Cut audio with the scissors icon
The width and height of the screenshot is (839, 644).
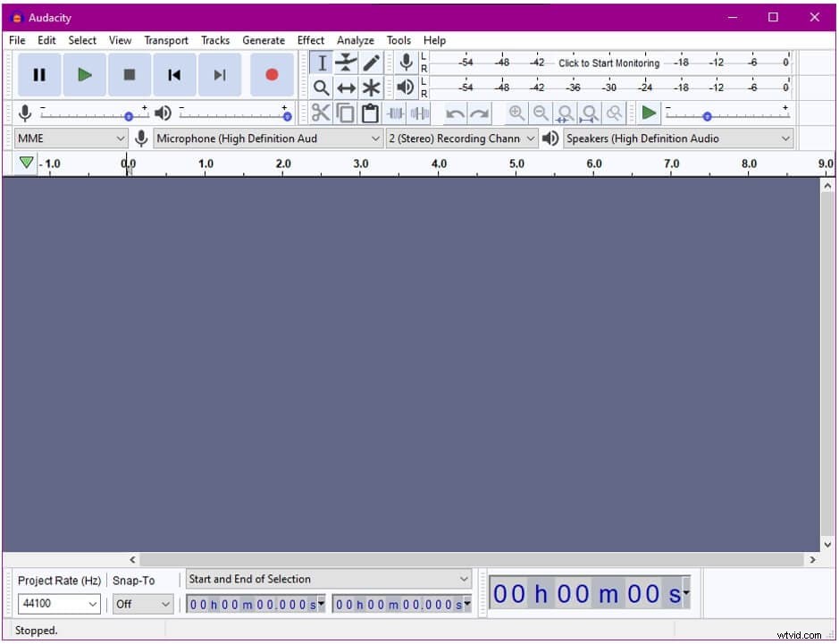click(322, 113)
